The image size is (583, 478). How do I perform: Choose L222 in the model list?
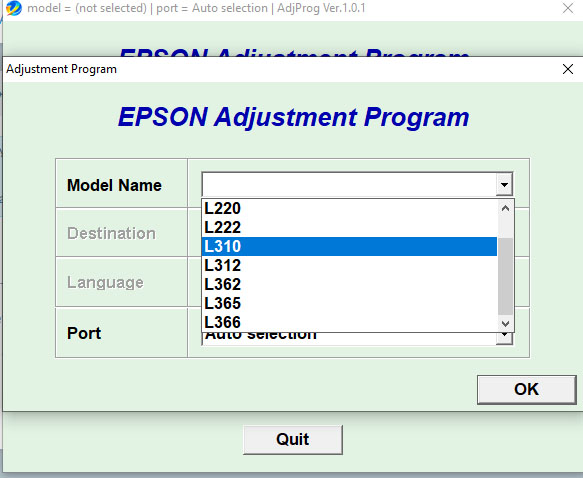[x=349, y=227]
